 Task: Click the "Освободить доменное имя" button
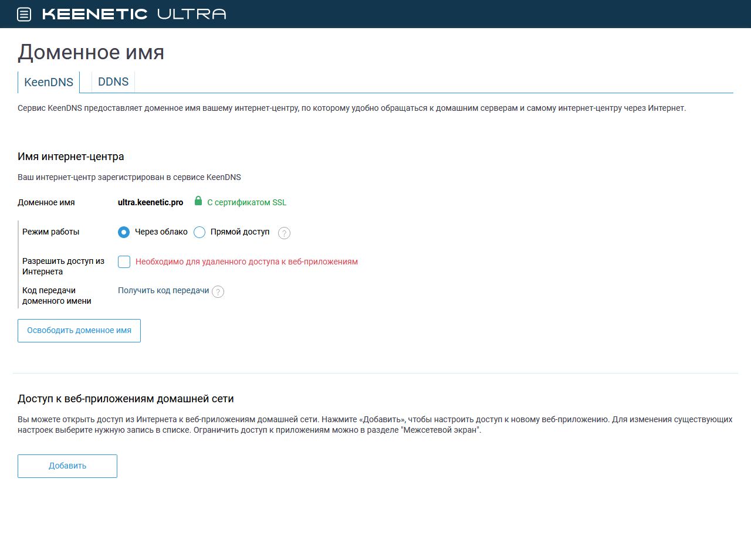tap(79, 331)
